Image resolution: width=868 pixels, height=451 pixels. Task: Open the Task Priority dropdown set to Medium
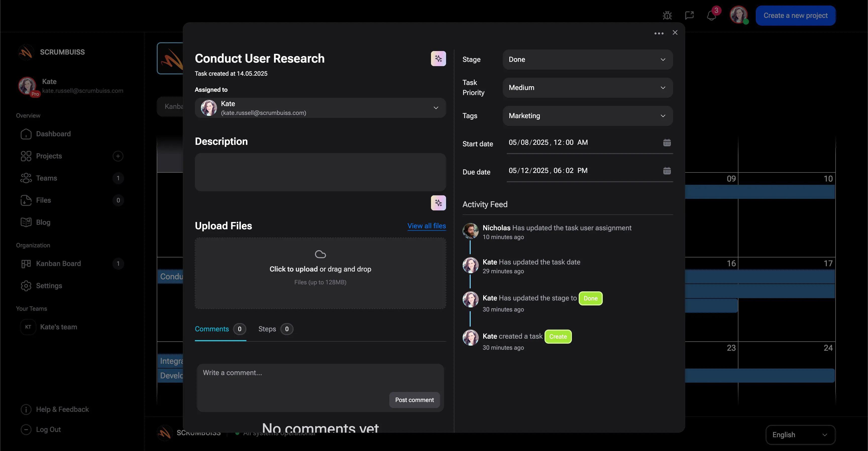587,88
